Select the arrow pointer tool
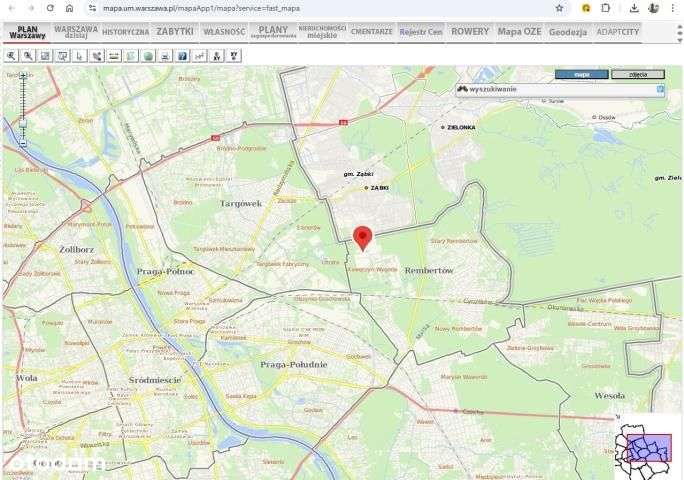The height and width of the screenshot is (480, 684). 79,56
